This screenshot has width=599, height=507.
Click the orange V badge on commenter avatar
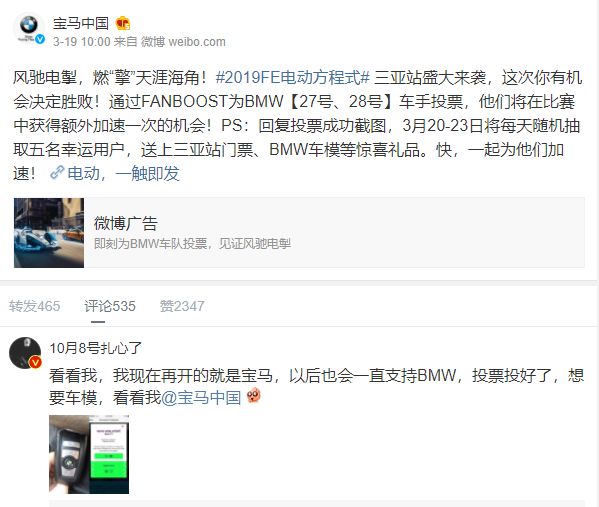pos(36,361)
